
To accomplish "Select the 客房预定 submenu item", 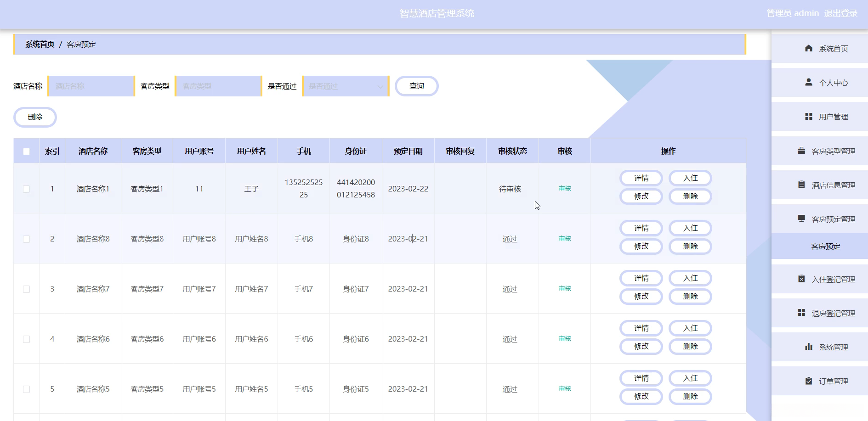I will click(x=820, y=247).
